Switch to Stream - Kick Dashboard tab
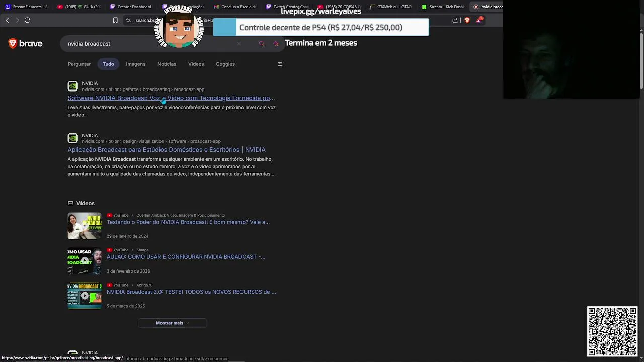 pyautogui.click(x=442, y=7)
